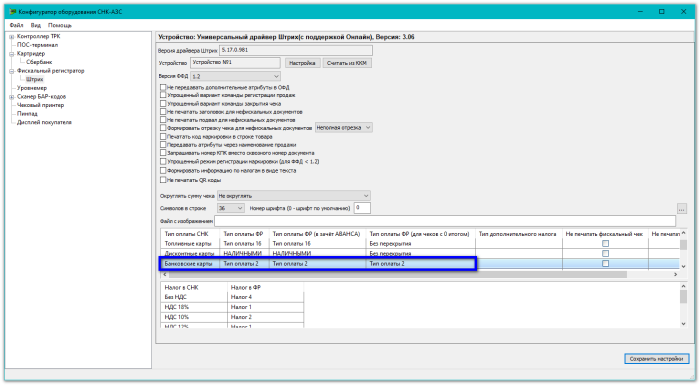This screenshot has width=700, height=385.
Task: Toggle Не передавать дополнительные атрибуты в ОФД
Action: 163,88
